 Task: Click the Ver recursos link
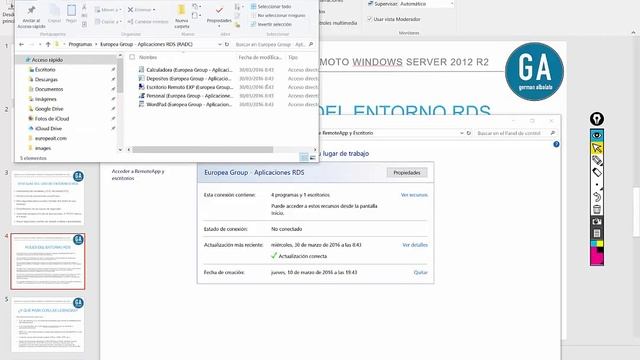click(414, 195)
